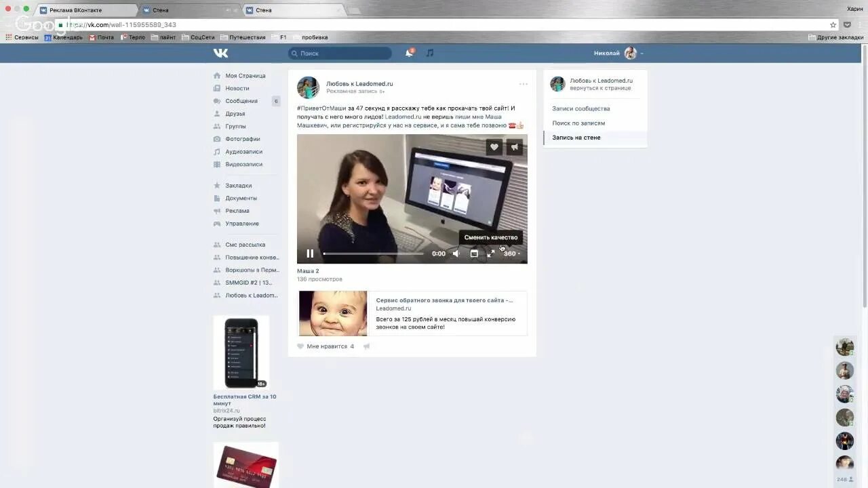The image size is (868, 488).
Task: Open the Leadomed.ru link in post text
Action: [x=403, y=117]
